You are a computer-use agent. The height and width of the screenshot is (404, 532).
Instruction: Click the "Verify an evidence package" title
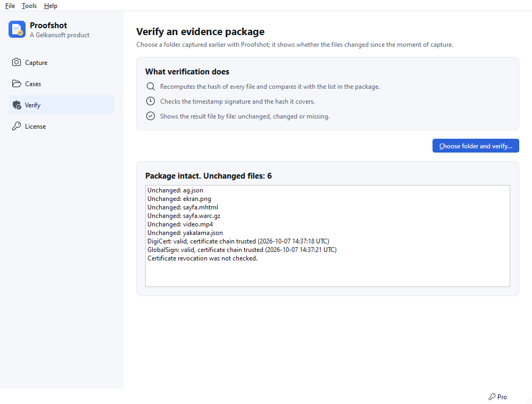(x=200, y=31)
